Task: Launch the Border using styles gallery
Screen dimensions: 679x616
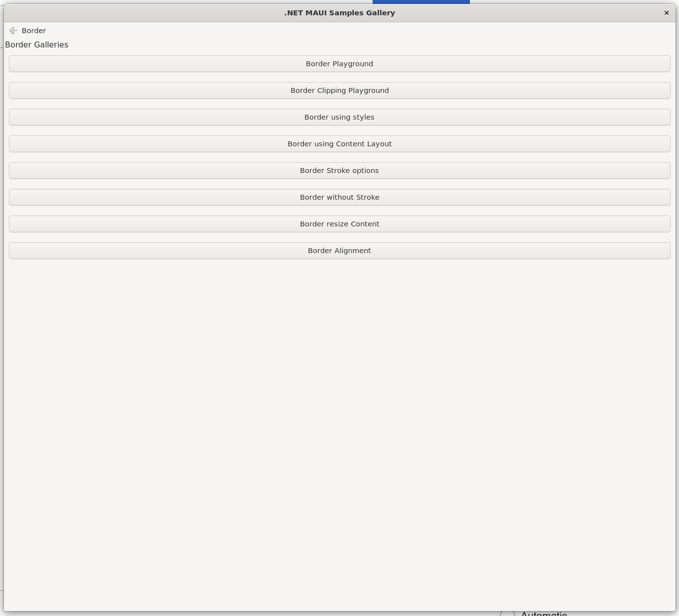Action: 339,117
